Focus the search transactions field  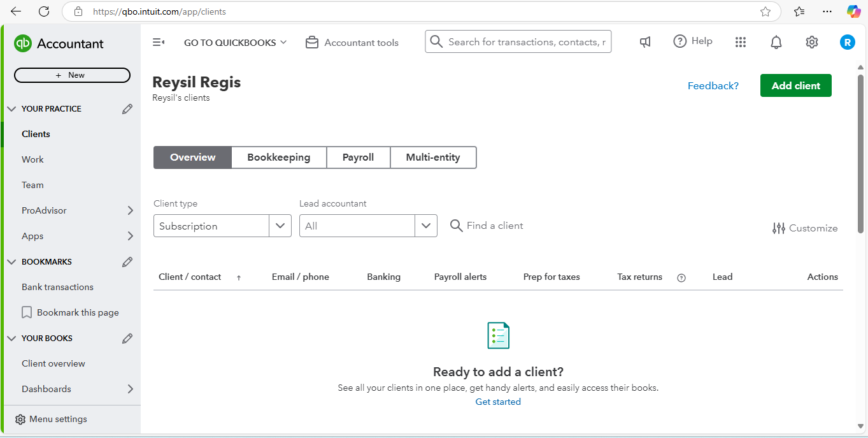coord(518,42)
